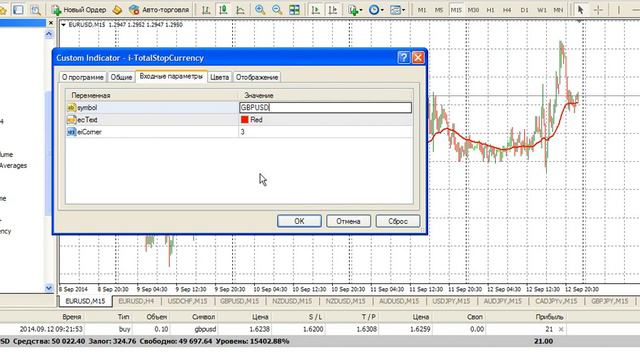The height and width of the screenshot is (360, 640).
Task: Select the vertical line drawing tool
Action: click(x=619, y=9)
